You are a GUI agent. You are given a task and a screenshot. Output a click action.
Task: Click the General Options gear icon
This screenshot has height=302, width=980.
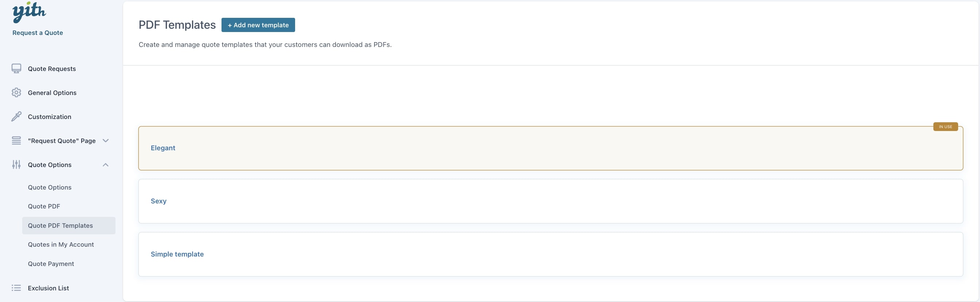tap(16, 93)
